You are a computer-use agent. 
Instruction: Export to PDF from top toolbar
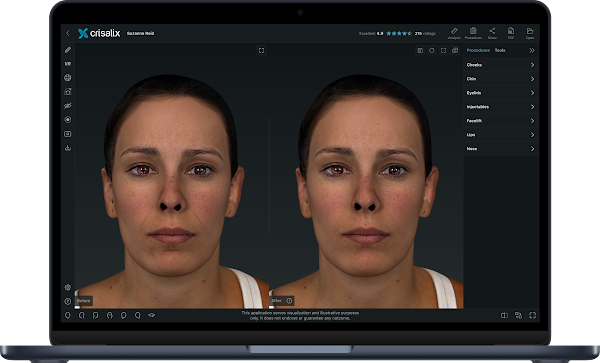511,33
